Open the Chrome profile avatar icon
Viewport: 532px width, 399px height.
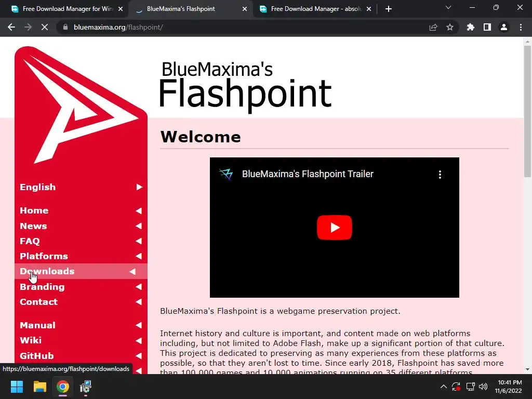(504, 27)
